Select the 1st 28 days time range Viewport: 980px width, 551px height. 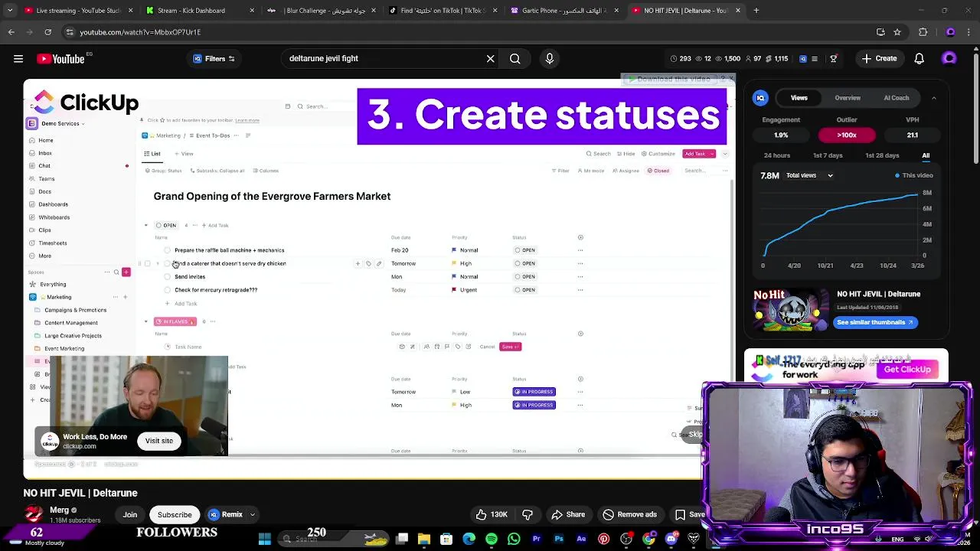coord(882,155)
